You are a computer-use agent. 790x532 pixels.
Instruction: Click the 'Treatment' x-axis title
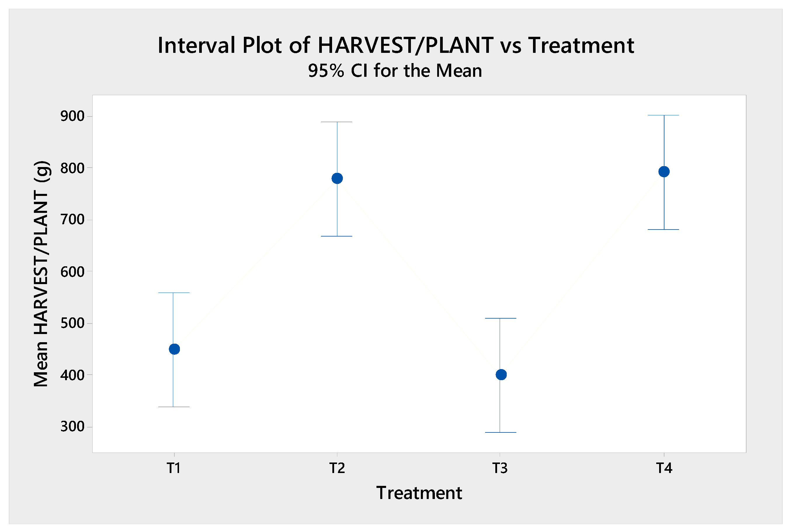419,493
